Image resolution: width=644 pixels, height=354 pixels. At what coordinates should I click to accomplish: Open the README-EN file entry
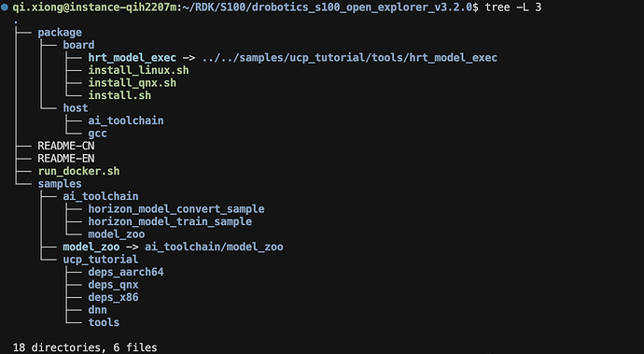tap(65, 158)
